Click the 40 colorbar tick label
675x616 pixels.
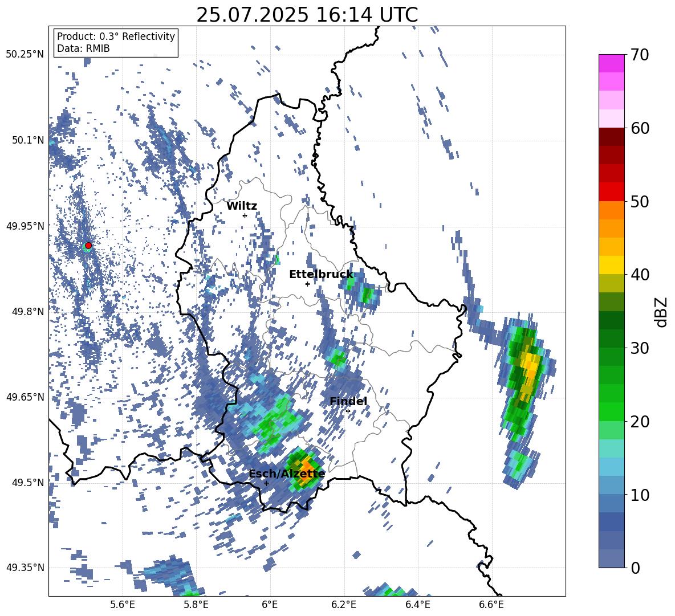point(639,275)
